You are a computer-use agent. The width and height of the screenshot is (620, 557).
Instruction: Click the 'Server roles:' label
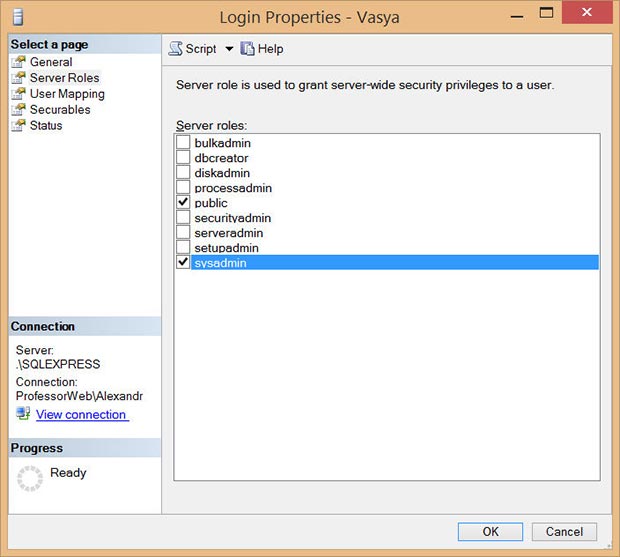point(212,125)
